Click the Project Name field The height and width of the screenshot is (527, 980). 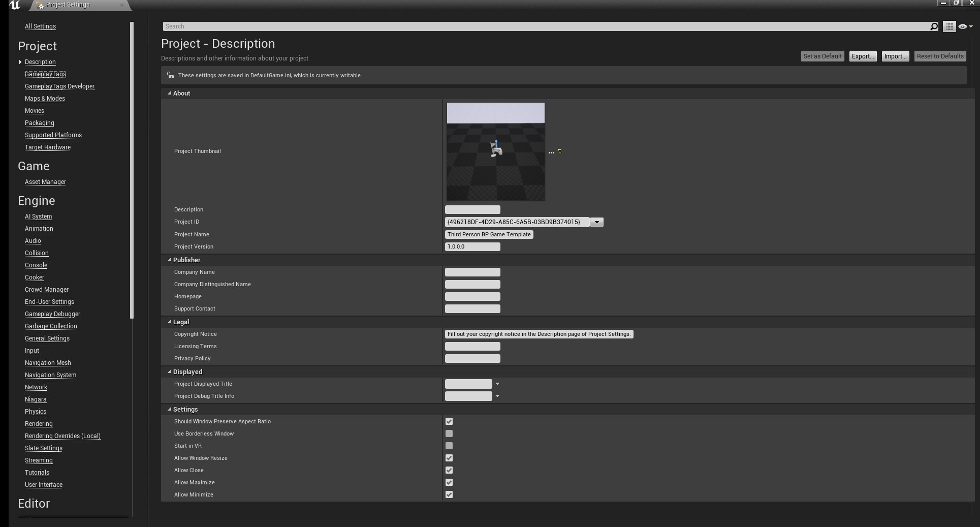[x=489, y=234]
